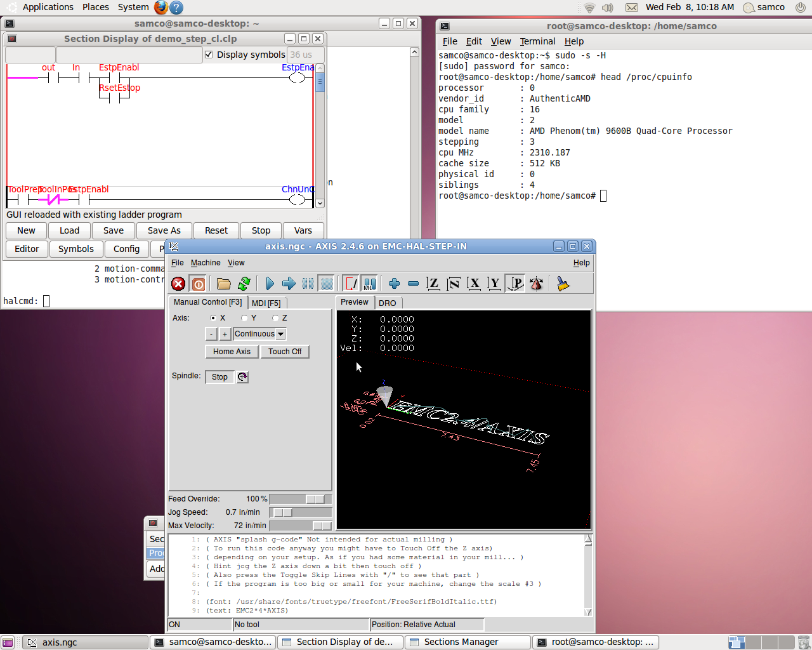Click the Max Velocity slider
This screenshot has width=812, height=650.
point(301,526)
